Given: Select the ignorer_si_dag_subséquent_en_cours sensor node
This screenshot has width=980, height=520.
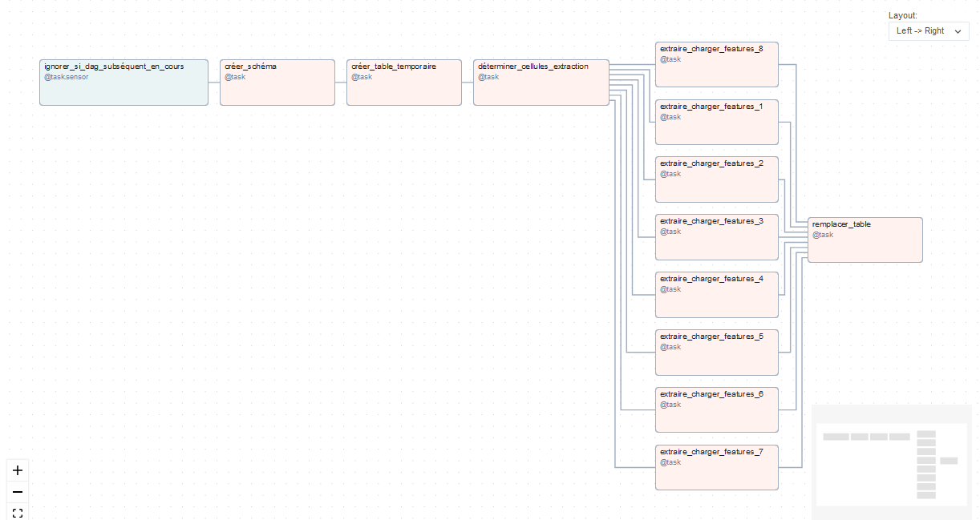Looking at the screenshot, I should (x=124, y=83).
